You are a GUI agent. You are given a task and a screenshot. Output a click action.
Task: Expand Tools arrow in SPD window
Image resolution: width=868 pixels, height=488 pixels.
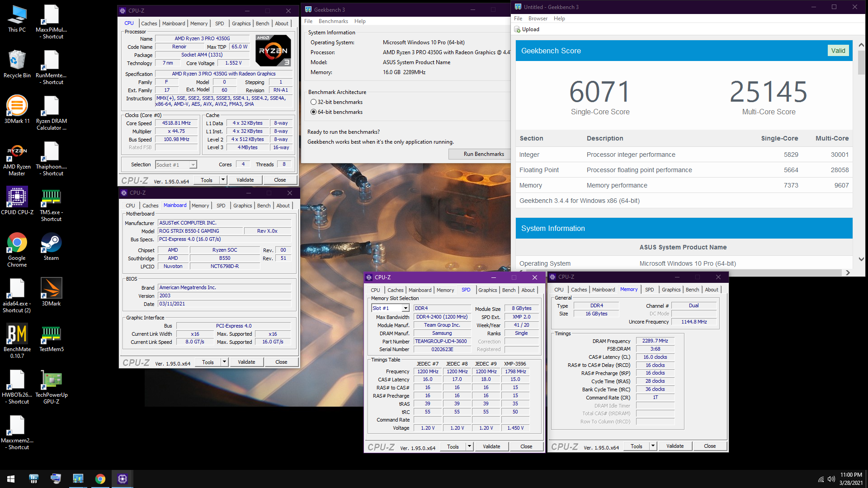tap(469, 446)
